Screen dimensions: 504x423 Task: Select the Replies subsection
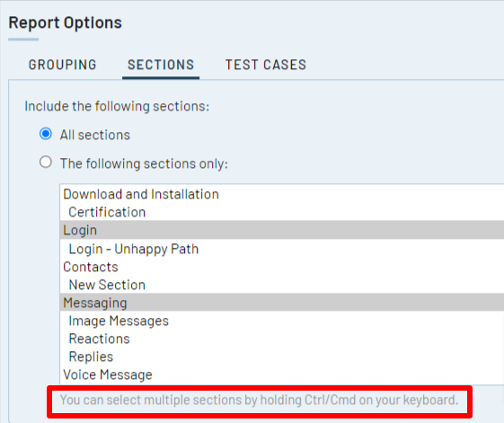click(282, 357)
